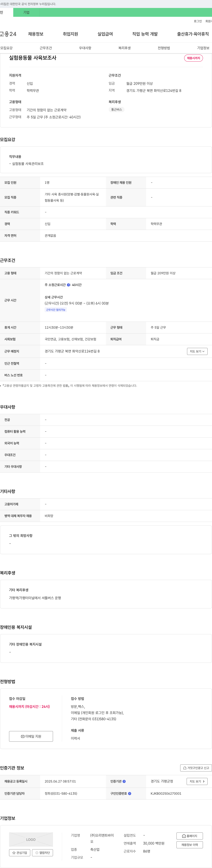
Task: Switch to the 기업 tab
Action: (x=26, y=12)
